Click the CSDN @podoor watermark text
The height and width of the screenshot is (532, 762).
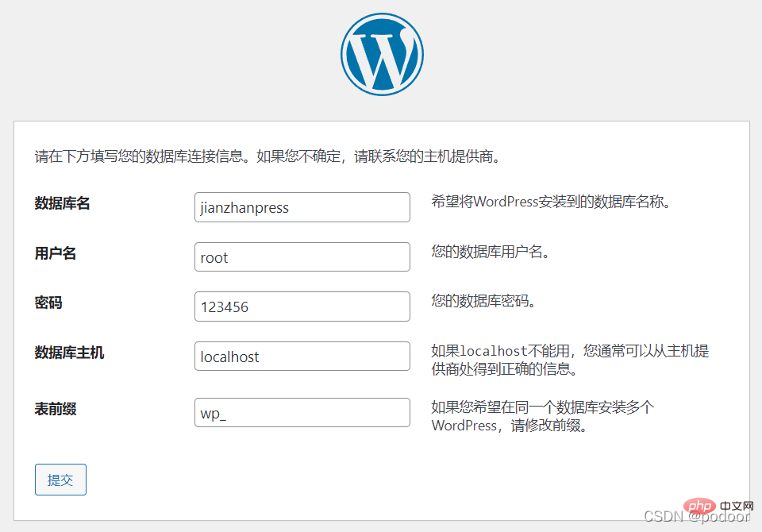[x=695, y=517]
